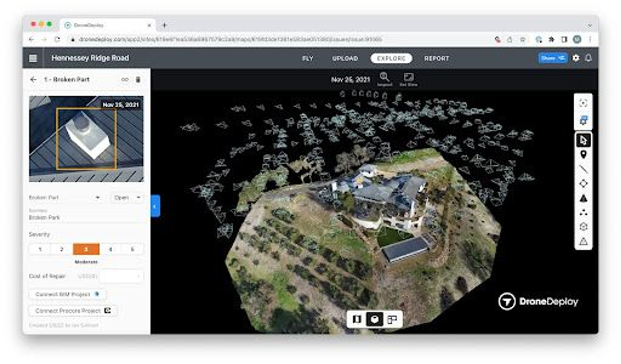Switch to the REPORT tab
The image size is (621, 364).
436,58
